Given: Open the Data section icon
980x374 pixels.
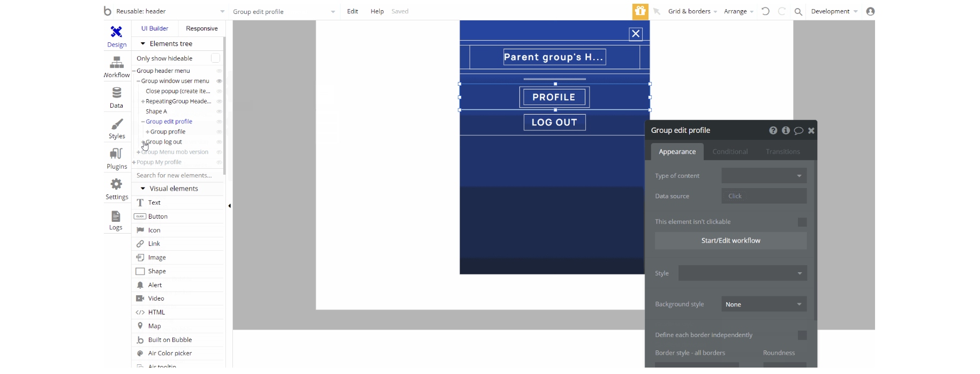Looking at the screenshot, I should [116, 93].
